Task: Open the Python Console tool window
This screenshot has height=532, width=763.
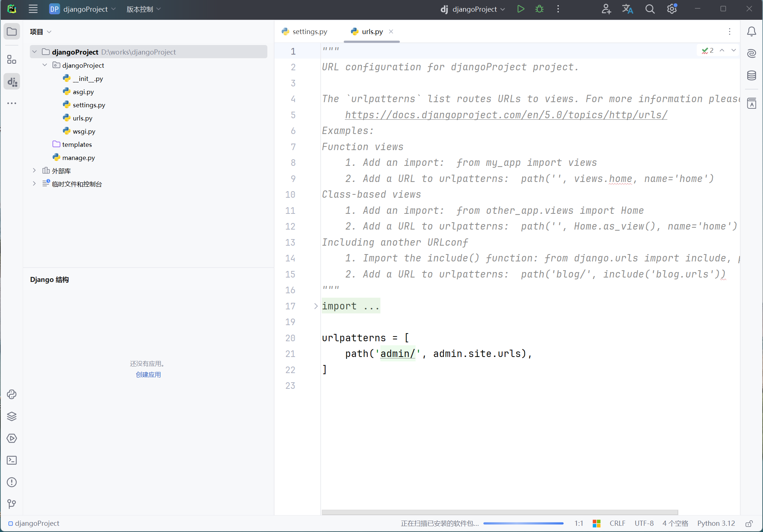Action: point(12,394)
